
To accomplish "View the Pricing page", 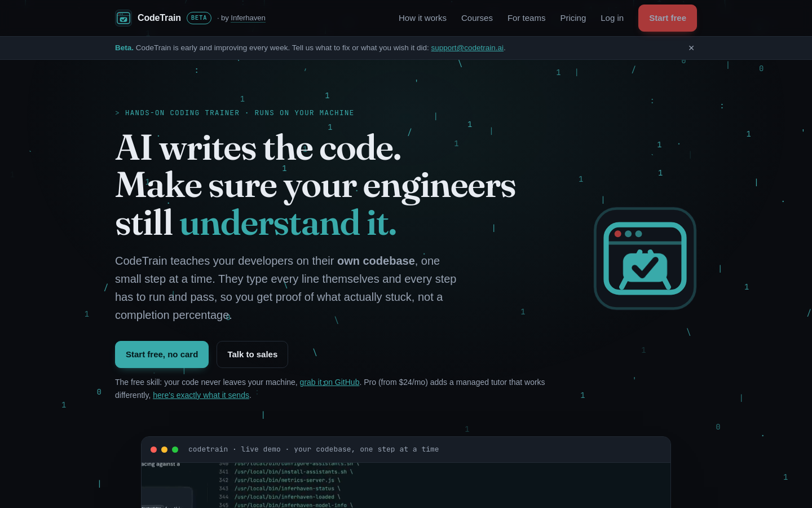I will 573,18.
